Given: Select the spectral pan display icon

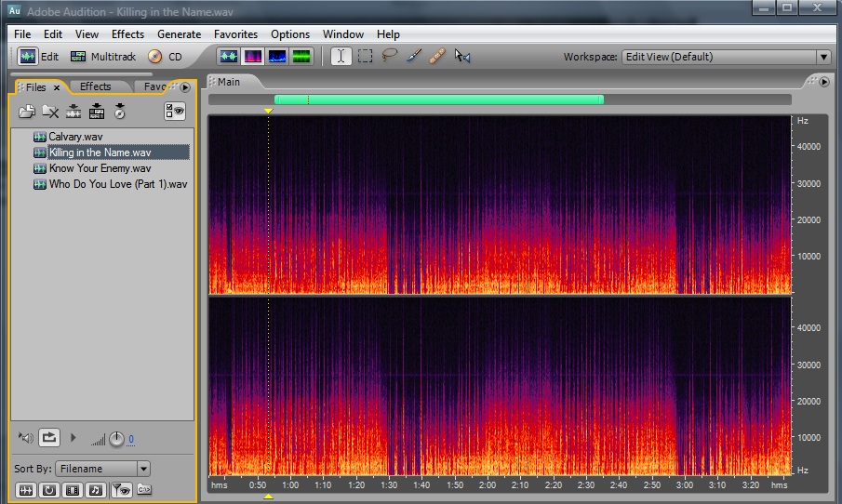Looking at the screenshot, I should (x=277, y=57).
